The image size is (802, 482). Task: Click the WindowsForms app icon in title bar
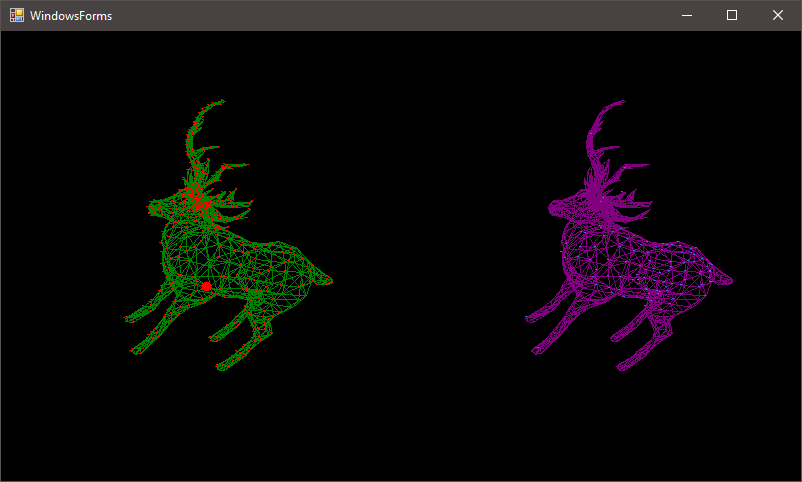(x=17, y=15)
